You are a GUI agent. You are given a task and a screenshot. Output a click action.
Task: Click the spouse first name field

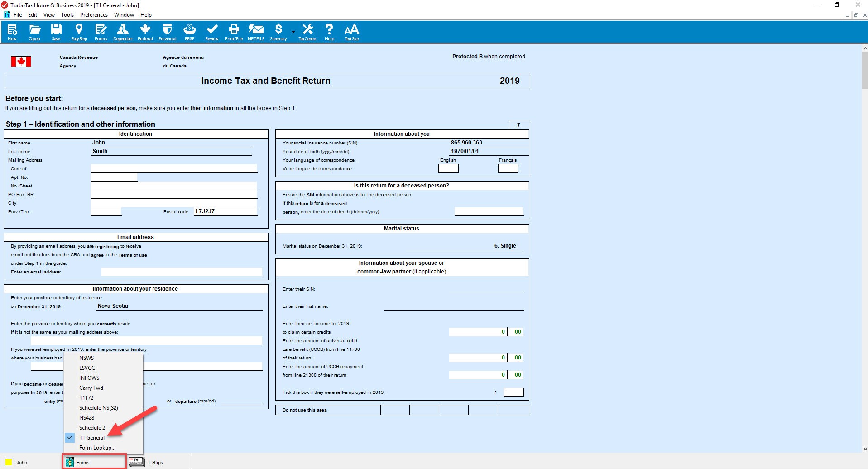[454, 306]
